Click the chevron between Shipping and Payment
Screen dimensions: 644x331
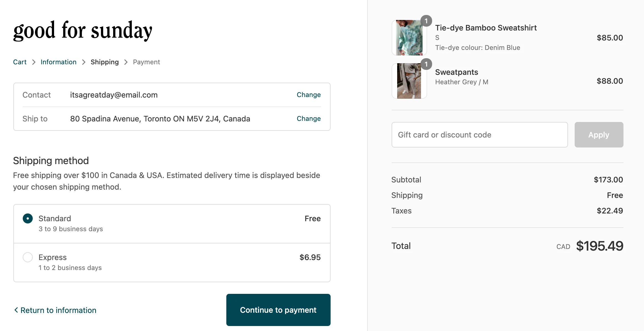click(126, 62)
